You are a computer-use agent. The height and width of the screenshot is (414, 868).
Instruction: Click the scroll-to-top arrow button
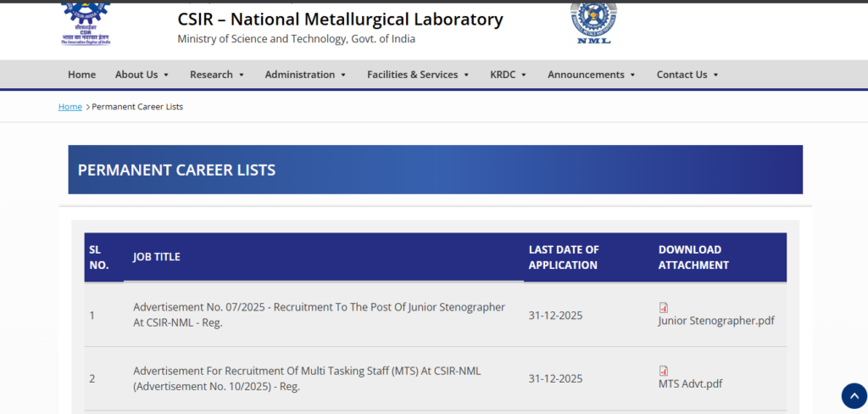coord(854,395)
